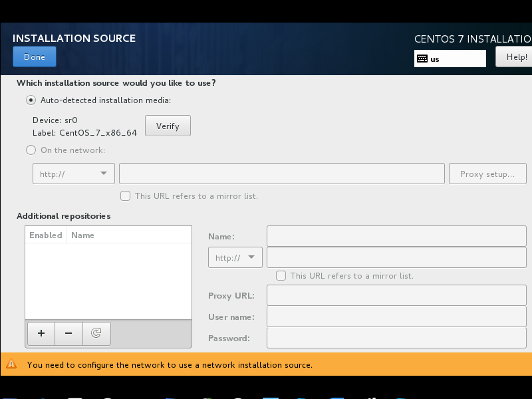Click the User name field
Screen dimensions: 532x399
pos(396,317)
